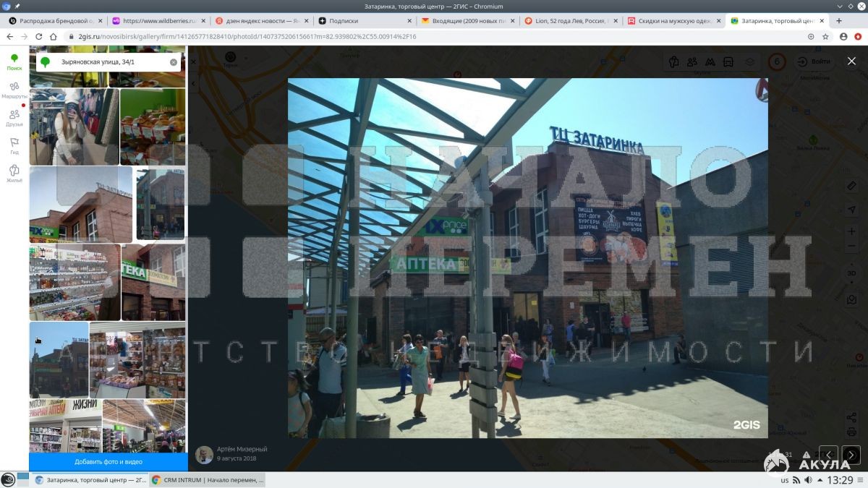Screen dimensions: 868x488
Task: Click the traffic score 6 indicator
Action: point(778,61)
